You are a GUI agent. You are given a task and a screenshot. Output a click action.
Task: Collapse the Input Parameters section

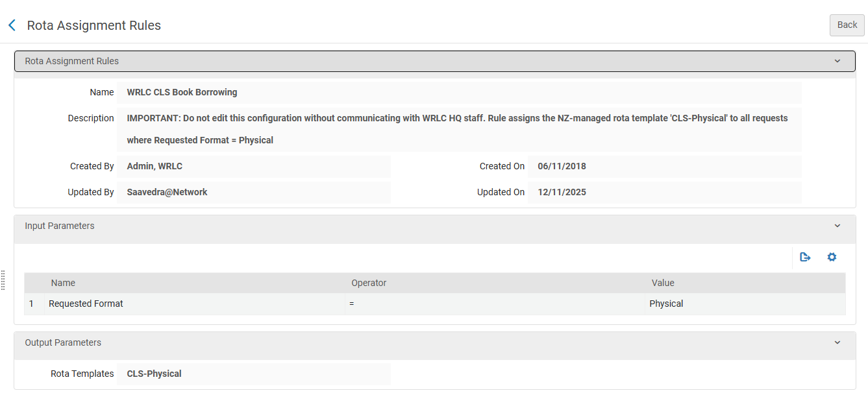pos(837,226)
